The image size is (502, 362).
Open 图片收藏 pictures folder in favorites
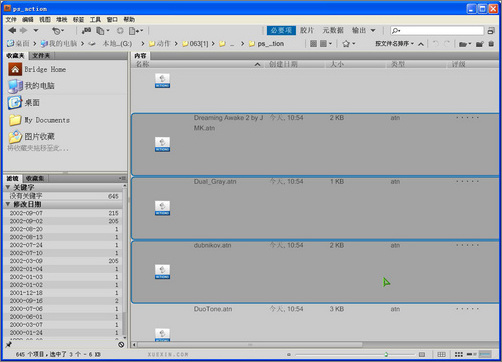coord(15,137)
